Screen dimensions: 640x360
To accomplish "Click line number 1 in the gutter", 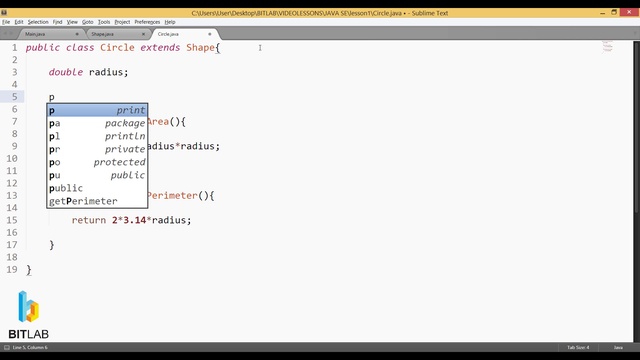I will tap(14, 48).
